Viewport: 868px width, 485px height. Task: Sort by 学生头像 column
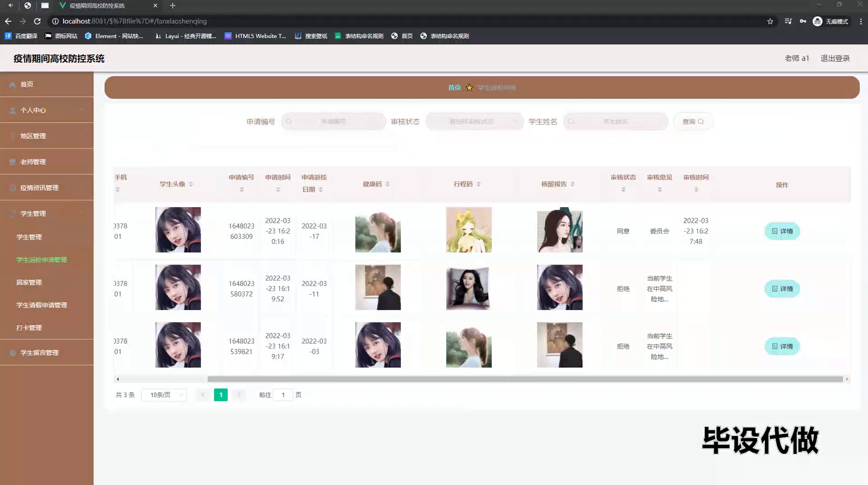tap(191, 184)
